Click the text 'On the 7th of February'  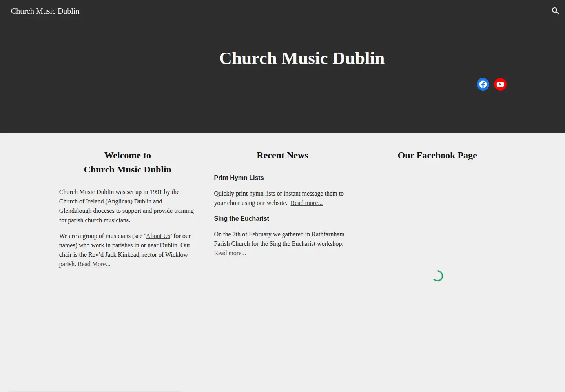[243, 234]
